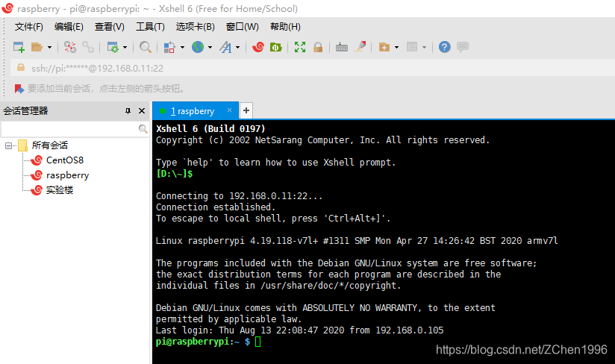
Task: Click the red bookmark arrow add-session icon
Action: (19, 89)
